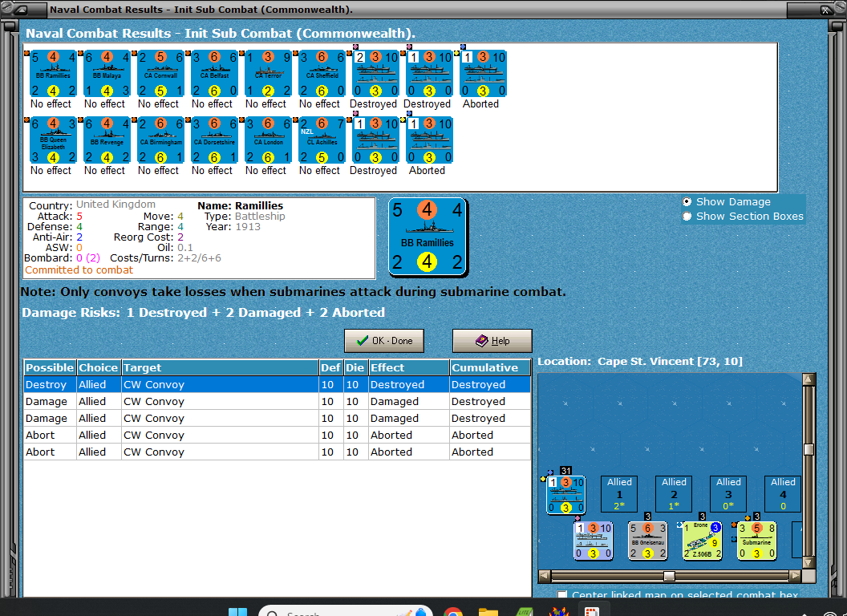Select the CA Sheffield unit counter
This screenshot has width=847, height=616.
click(322, 74)
